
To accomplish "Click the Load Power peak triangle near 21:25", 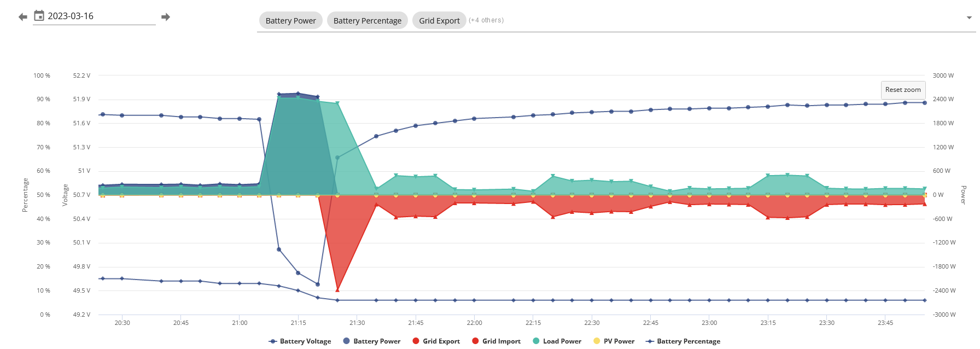I will pos(337,103).
